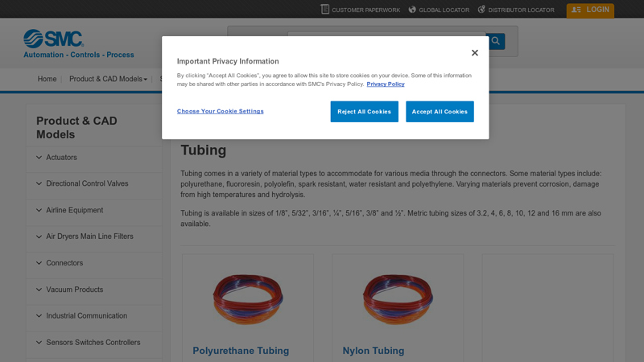Expand the Industrial Communication category
644x362 pixels.
(x=86, y=316)
